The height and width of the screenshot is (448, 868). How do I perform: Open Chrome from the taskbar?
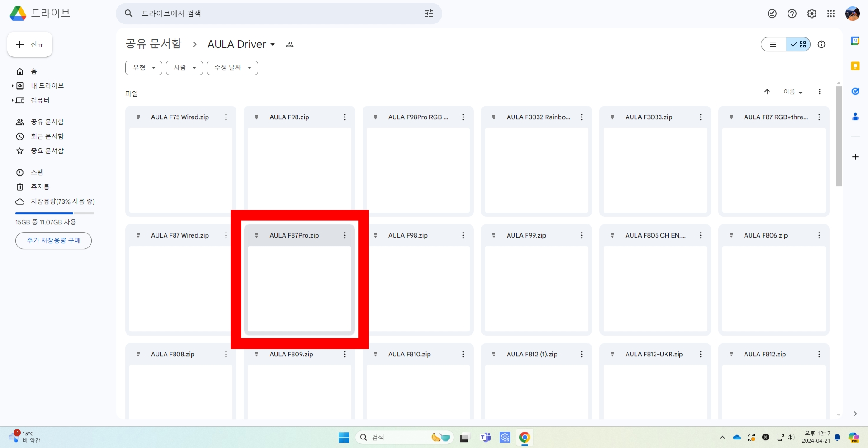pyautogui.click(x=524, y=437)
